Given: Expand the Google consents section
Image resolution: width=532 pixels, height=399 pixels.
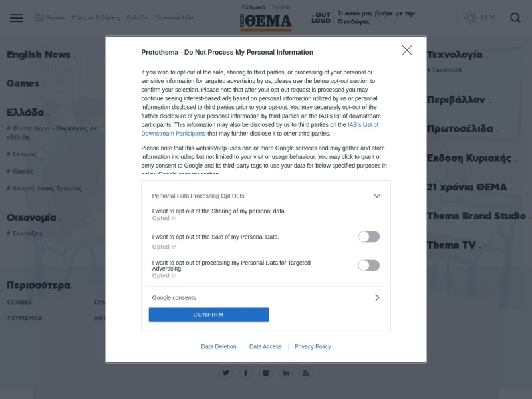Looking at the screenshot, I should 377,297.
